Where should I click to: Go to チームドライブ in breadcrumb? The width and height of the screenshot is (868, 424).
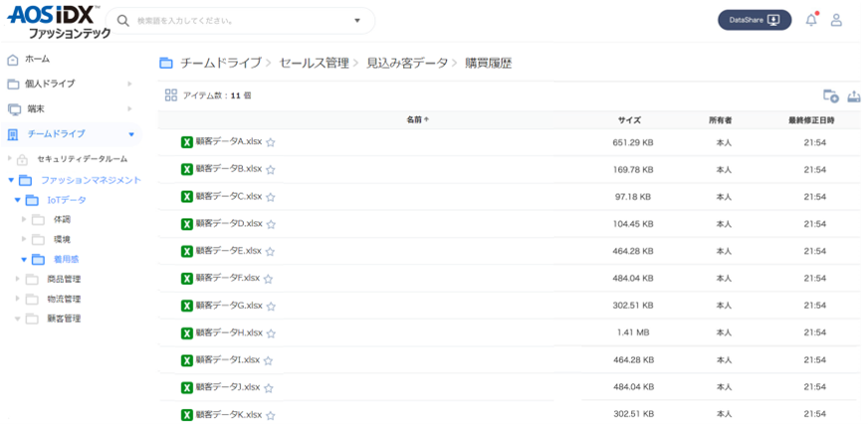pyautogui.click(x=221, y=63)
